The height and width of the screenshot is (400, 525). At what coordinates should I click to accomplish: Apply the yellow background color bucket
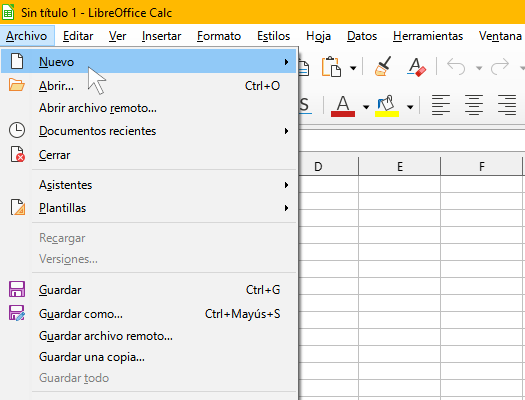coord(387,106)
